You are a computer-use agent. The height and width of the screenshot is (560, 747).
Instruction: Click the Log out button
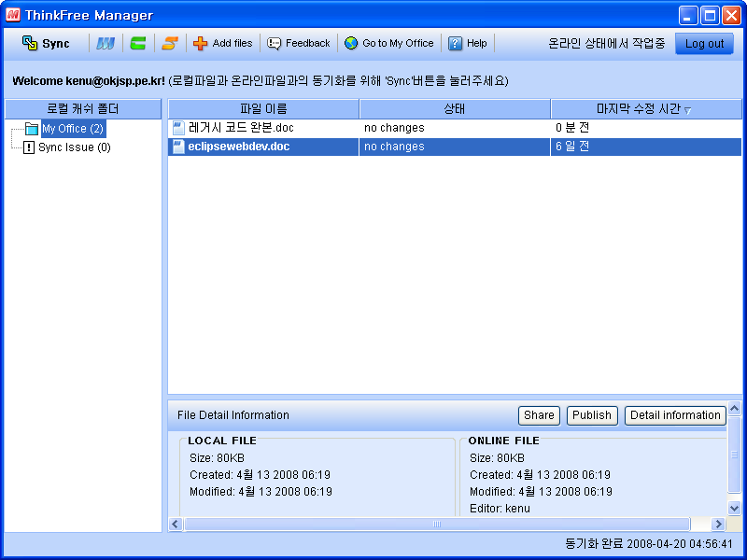[x=704, y=44]
